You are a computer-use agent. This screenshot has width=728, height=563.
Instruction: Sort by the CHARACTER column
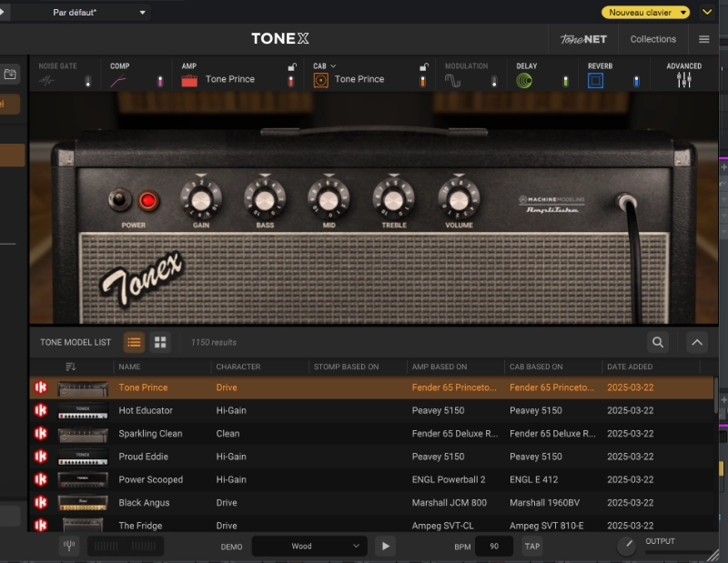pyautogui.click(x=238, y=367)
